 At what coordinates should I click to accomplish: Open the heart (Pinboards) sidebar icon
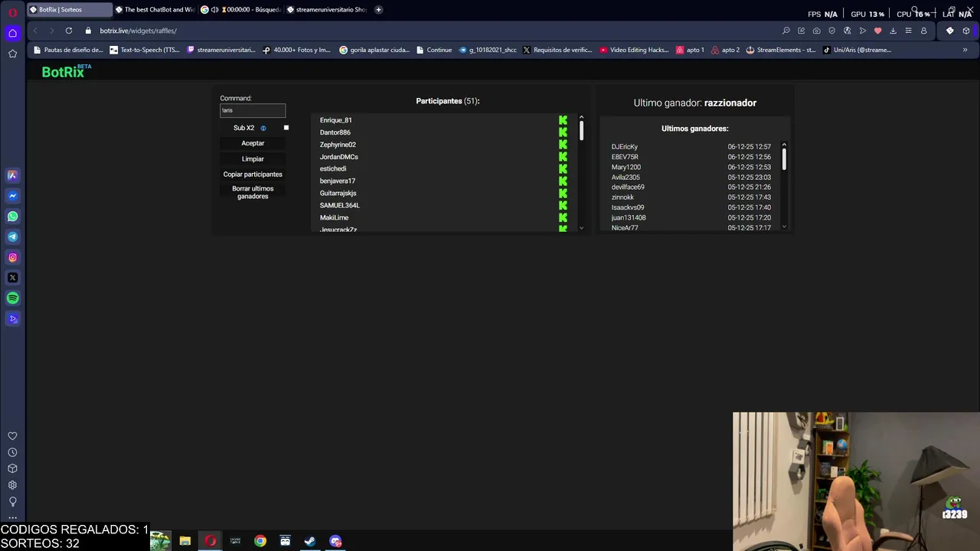[12, 436]
